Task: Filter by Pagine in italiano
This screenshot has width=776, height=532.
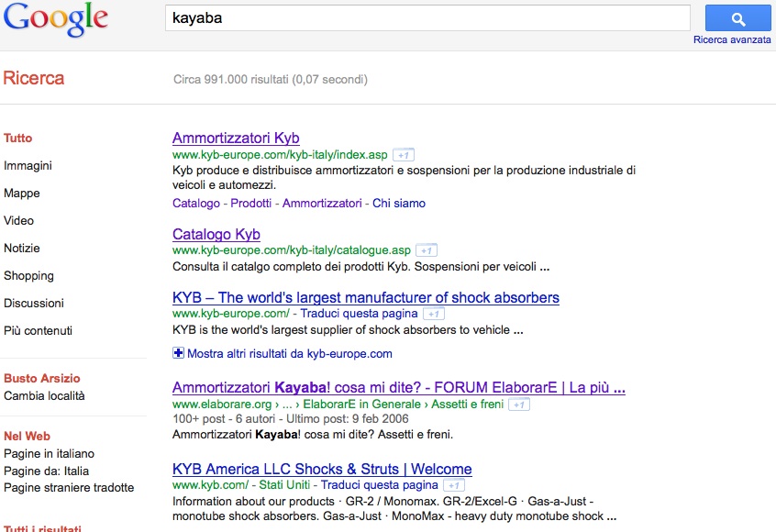Action: pyautogui.click(x=49, y=453)
